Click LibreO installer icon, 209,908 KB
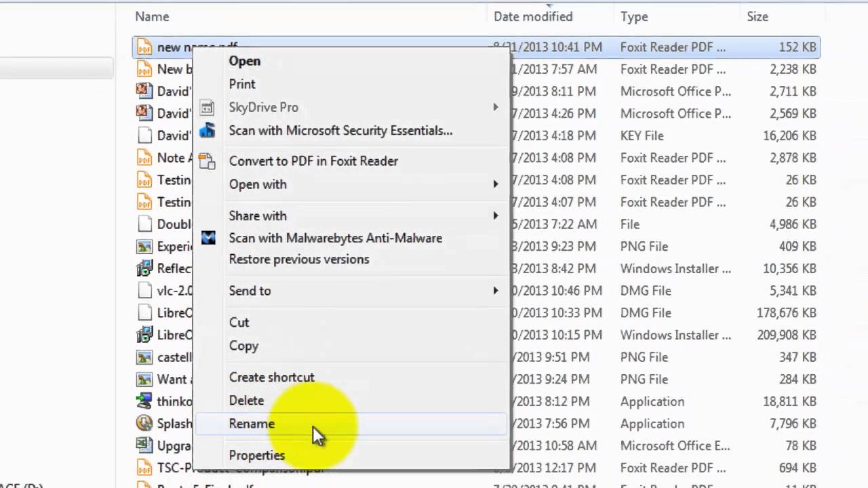This screenshot has height=488, width=868. click(x=144, y=335)
